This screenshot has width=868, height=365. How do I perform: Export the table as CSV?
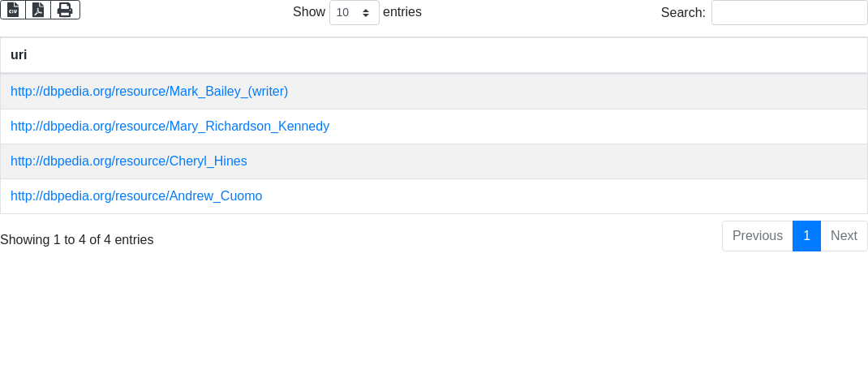tap(13, 10)
